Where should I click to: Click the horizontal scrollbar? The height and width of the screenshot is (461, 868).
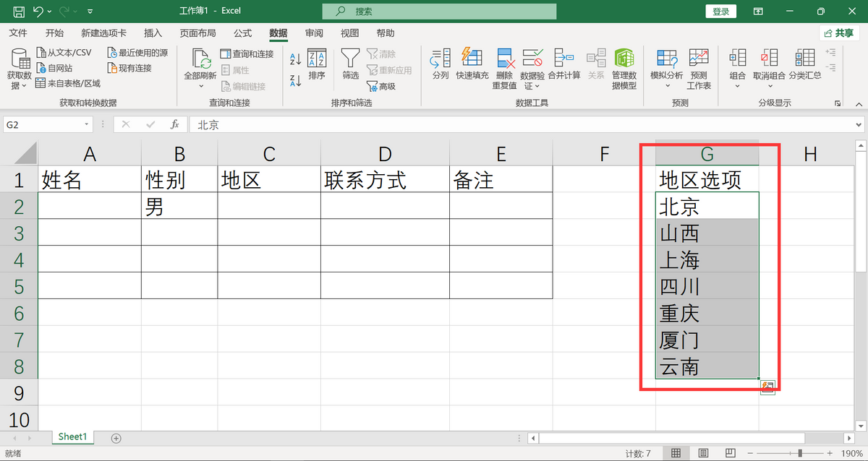tap(672, 438)
